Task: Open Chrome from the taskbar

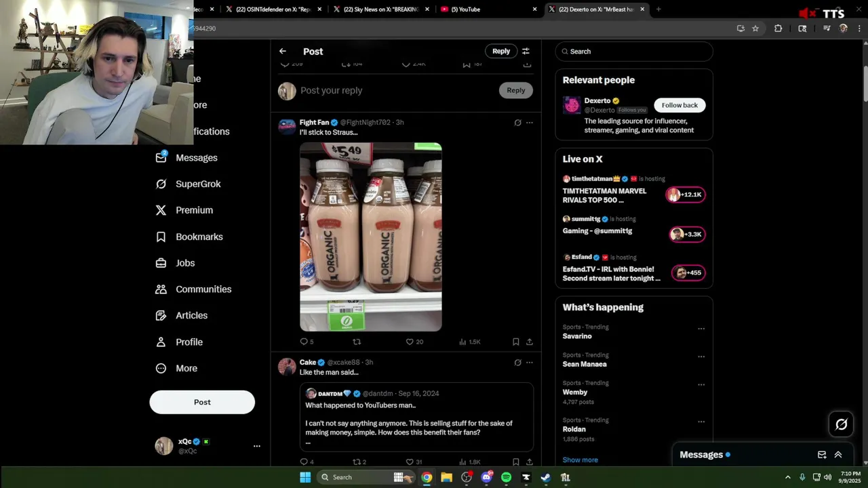Action: coord(427,477)
